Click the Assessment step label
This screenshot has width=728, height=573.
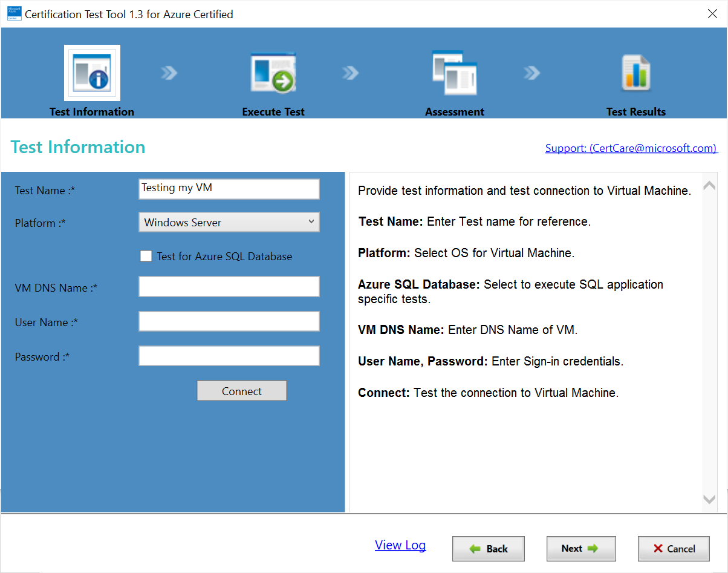(x=455, y=112)
